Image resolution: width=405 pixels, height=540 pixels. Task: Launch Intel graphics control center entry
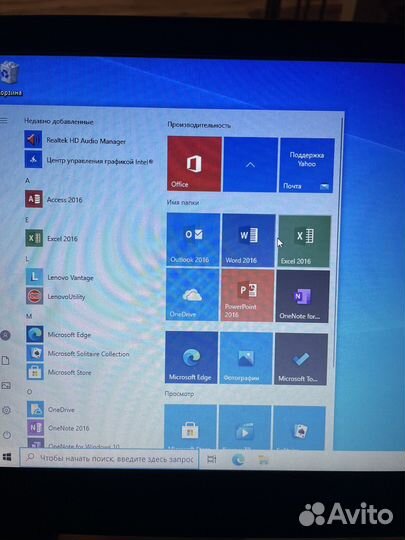point(89,160)
